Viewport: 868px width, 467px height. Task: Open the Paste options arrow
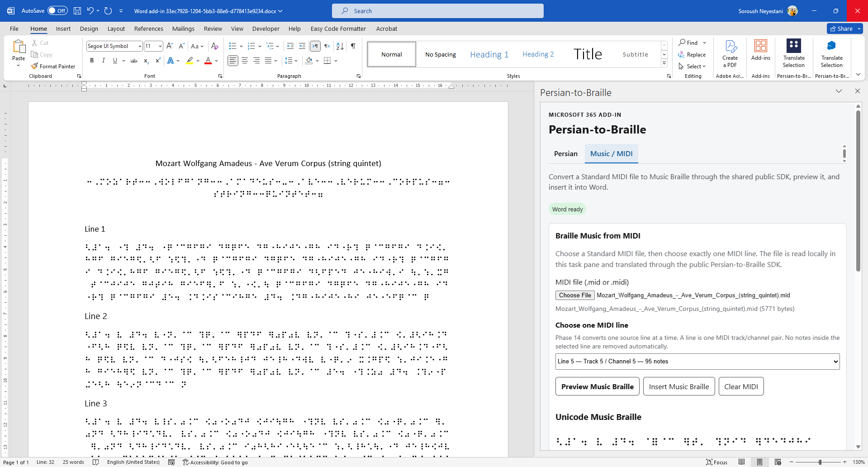tap(19, 66)
